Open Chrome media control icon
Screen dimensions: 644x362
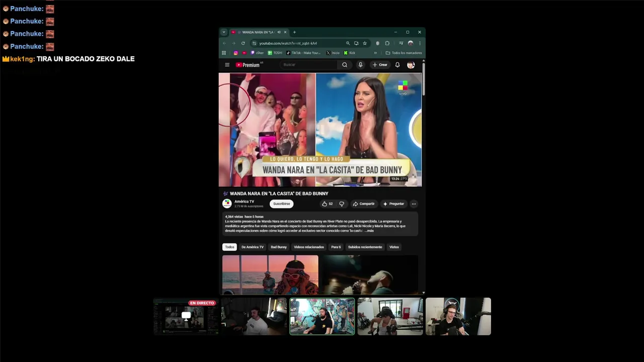click(401, 43)
